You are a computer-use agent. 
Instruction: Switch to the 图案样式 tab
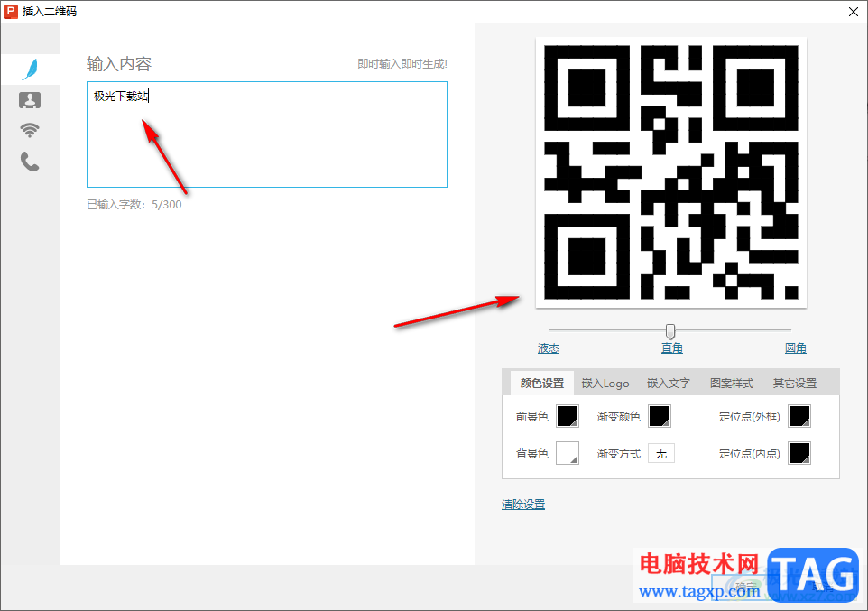coord(732,384)
